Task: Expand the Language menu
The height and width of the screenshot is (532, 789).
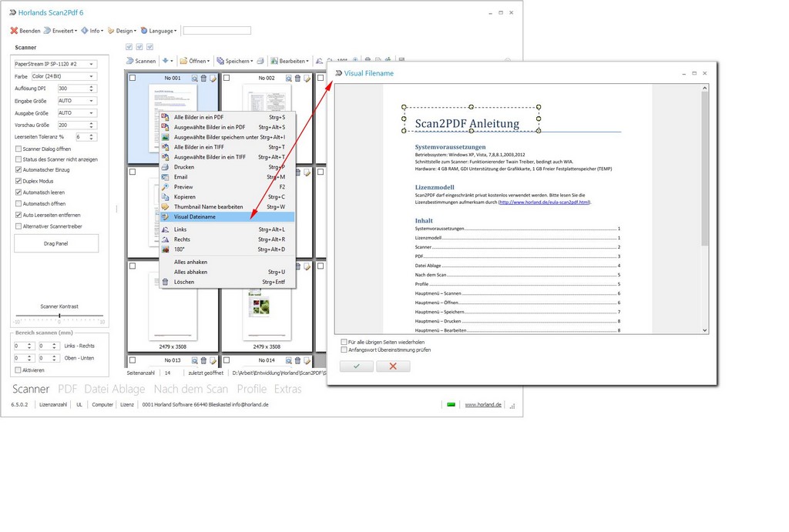Action: click(159, 31)
